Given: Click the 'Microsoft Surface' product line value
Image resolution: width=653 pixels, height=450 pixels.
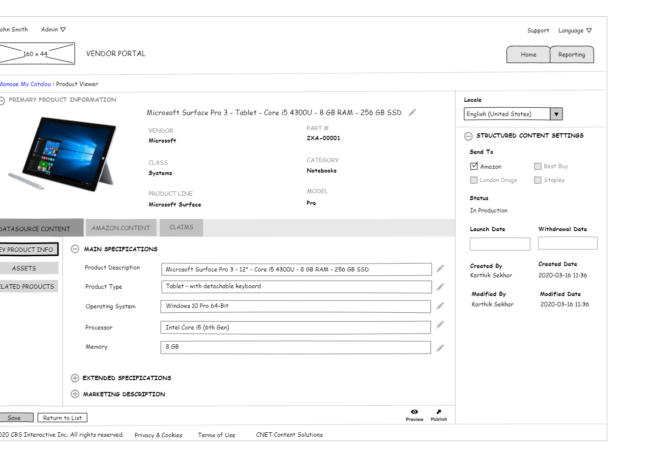Looking at the screenshot, I should (x=174, y=204).
